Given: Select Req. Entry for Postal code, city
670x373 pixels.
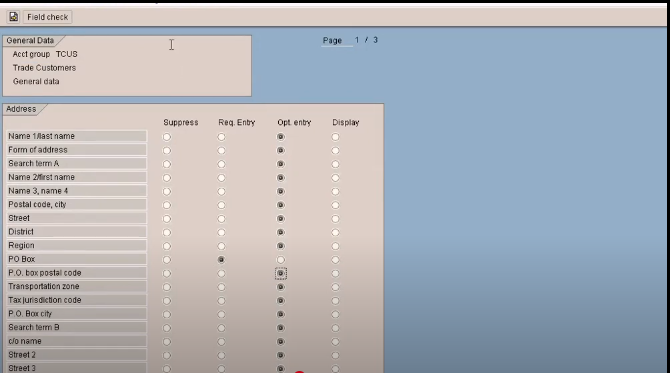Looking at the screenshot, I should pyautogui.click(x=221, y=205).
